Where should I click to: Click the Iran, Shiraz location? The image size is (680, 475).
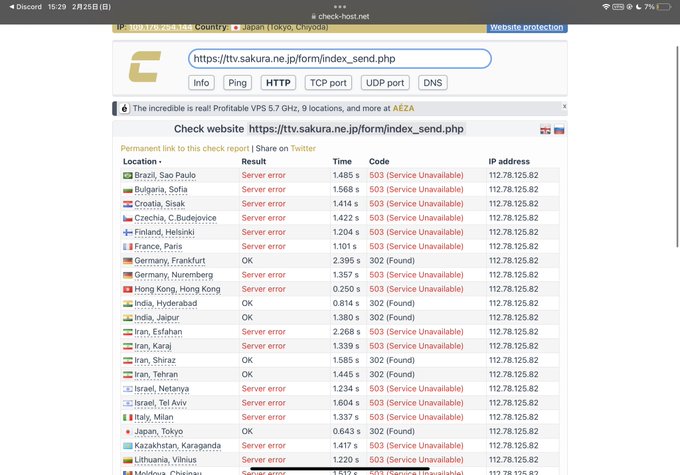coord(155,360)
